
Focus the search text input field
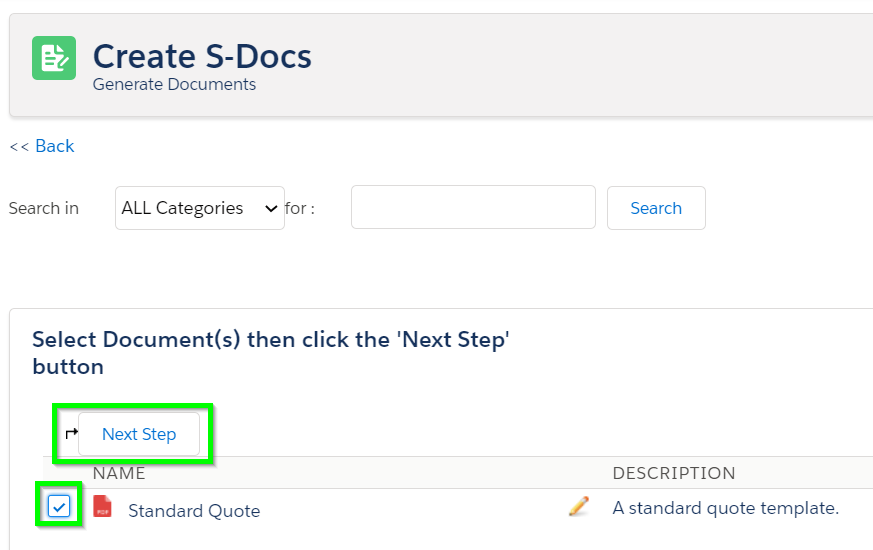tap(473, 207)
